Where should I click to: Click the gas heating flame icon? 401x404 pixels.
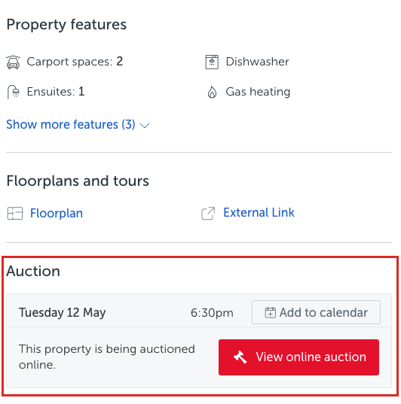tap(212, 92)
